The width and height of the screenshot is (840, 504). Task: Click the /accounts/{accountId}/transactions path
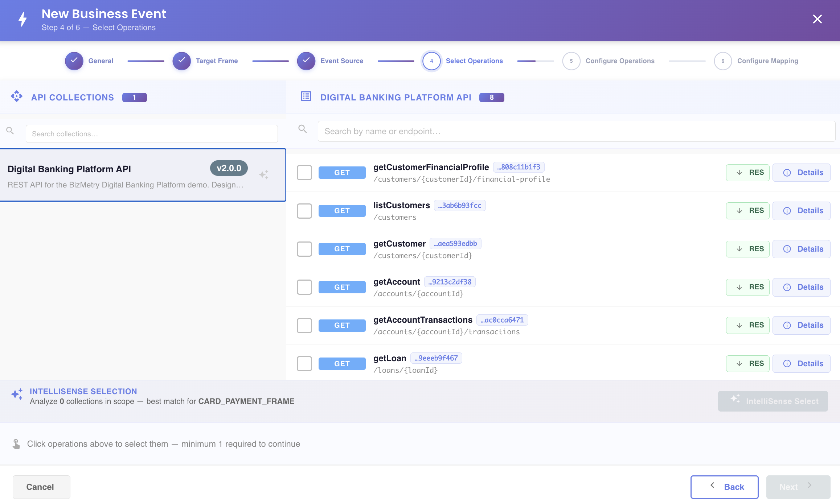point(446,332)
